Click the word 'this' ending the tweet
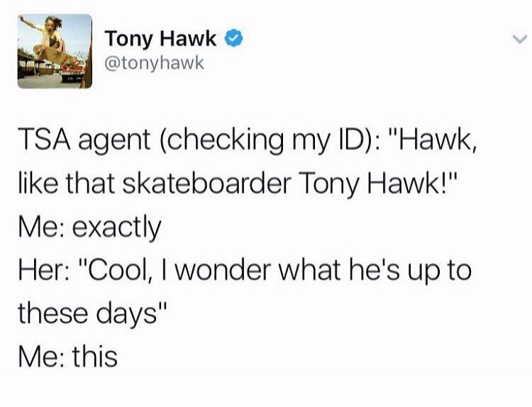The width and height of the screenshot is (532, 407). coord(94,357)
